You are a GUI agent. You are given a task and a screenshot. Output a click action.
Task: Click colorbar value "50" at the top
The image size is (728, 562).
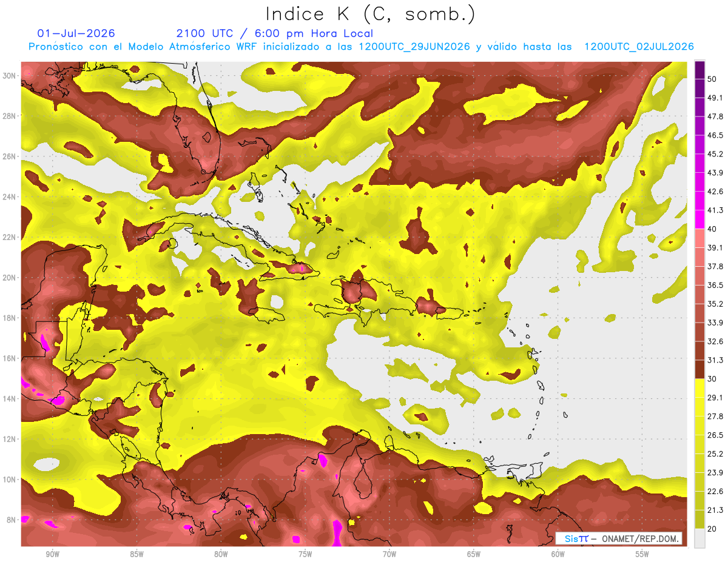713,79
